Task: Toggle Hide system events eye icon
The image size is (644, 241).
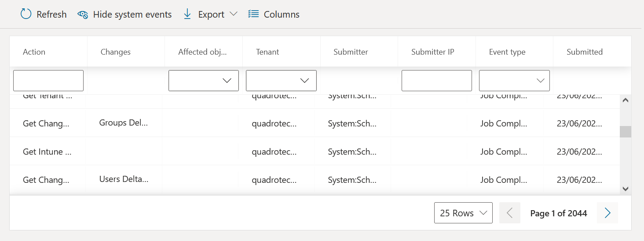Action: (83, 15)
